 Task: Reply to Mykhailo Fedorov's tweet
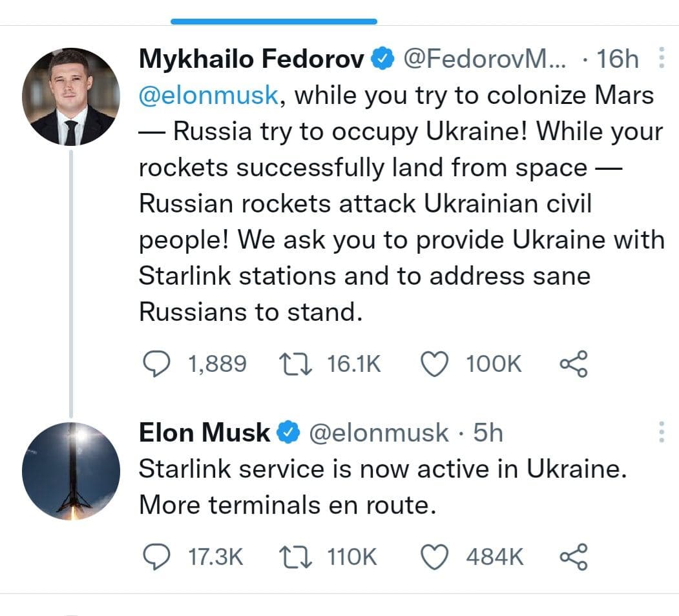coord(155,364)
